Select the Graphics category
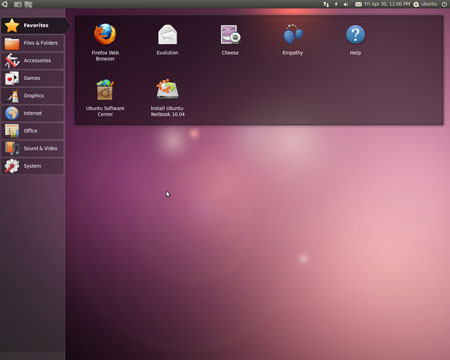Screen dimensions: 450x360 click(x=32, y=96)
